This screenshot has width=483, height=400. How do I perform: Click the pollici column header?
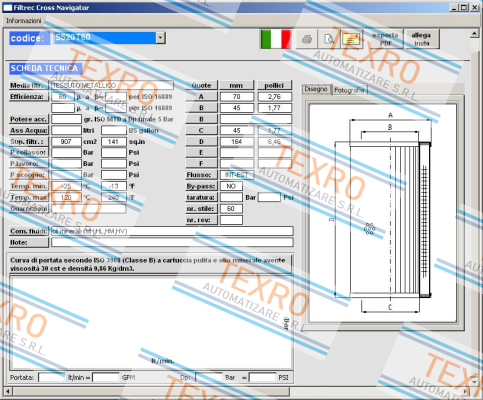point(275,85)
